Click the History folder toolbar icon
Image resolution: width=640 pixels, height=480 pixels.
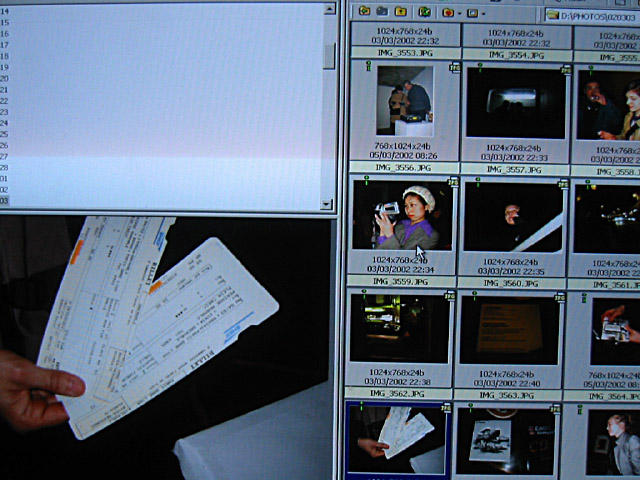coord(472,13)
